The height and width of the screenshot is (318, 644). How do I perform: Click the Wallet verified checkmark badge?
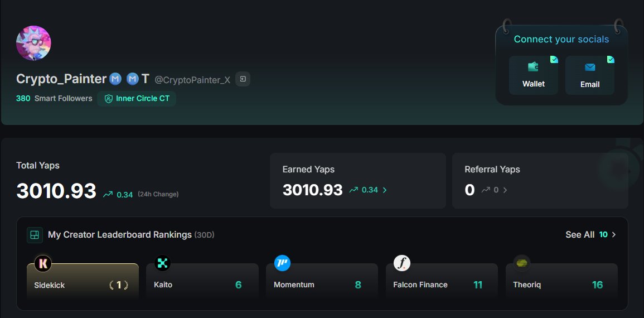(554, 59)
